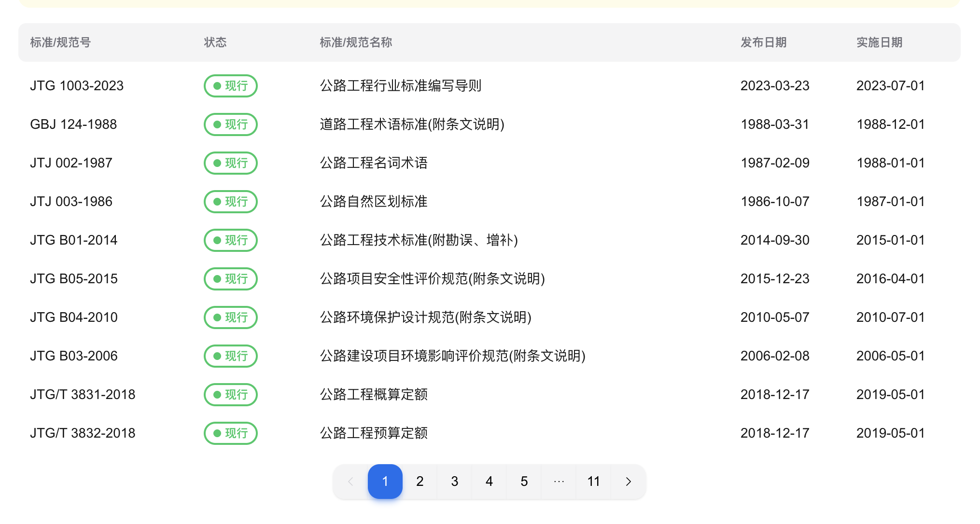The image size is (980, 524).
Task: Go to page 3
Action: 454,482
